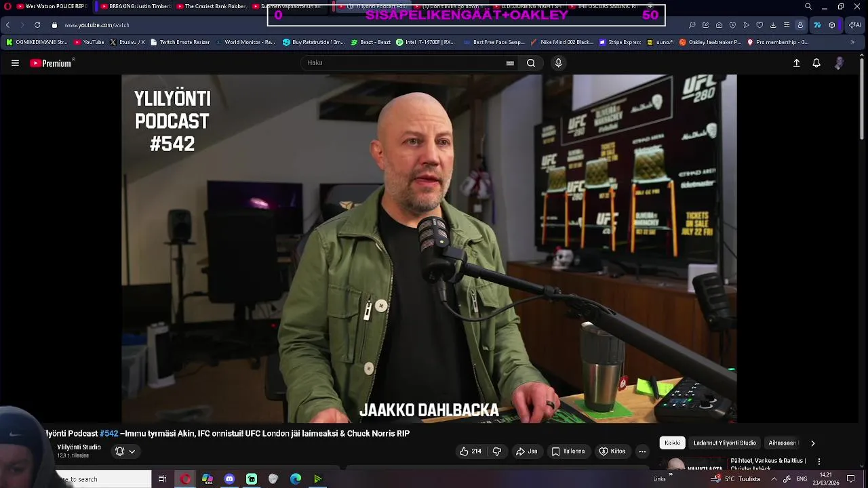Click the browser forward arrow
The width and height of the screenshot is (868, 488).
click(x=22, y=25)
